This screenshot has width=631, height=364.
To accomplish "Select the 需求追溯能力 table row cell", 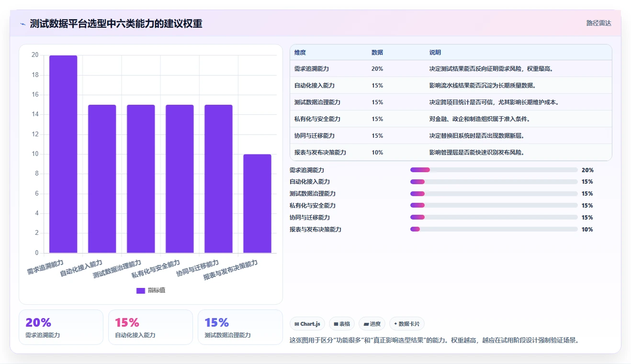I will [311, 69].
